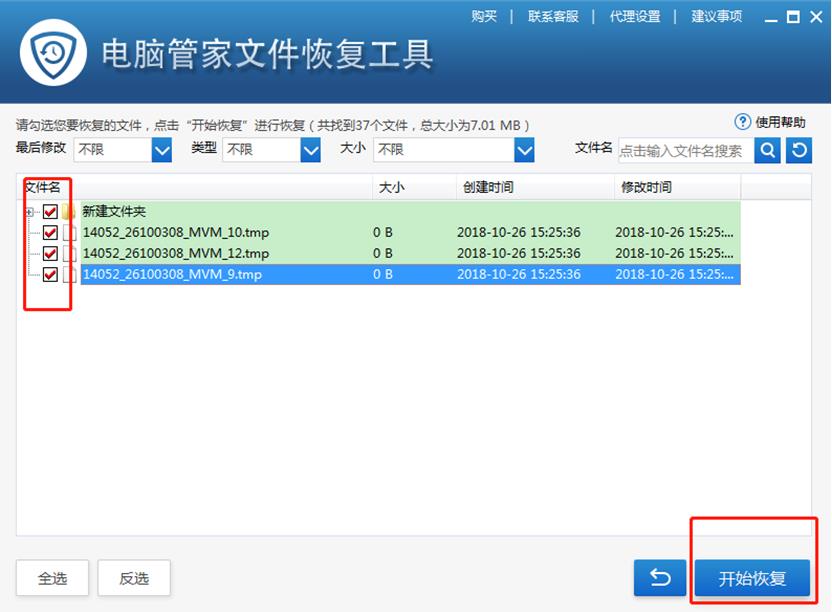Click the blue return arrow button near 开始恢复
Screen dimensions: 832x612
[659, 577]
